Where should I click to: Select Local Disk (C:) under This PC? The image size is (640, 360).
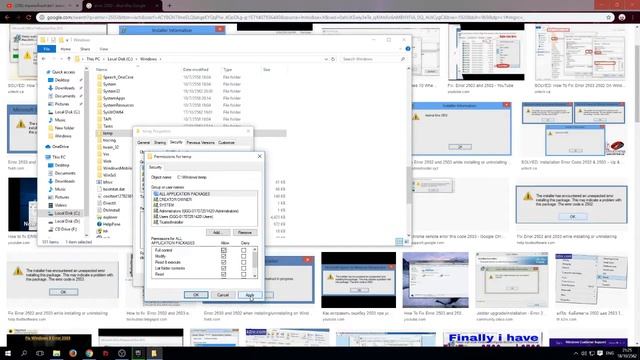coord(67,213)
